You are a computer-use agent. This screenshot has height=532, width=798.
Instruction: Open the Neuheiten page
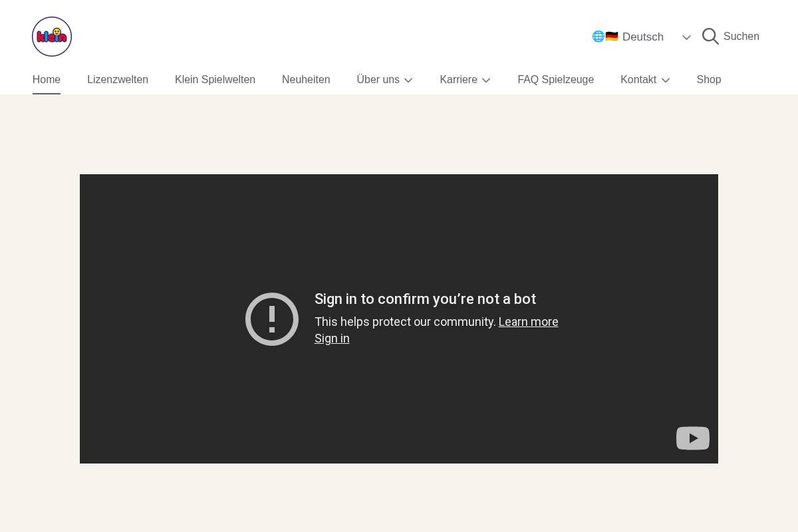tap(306, 80)
